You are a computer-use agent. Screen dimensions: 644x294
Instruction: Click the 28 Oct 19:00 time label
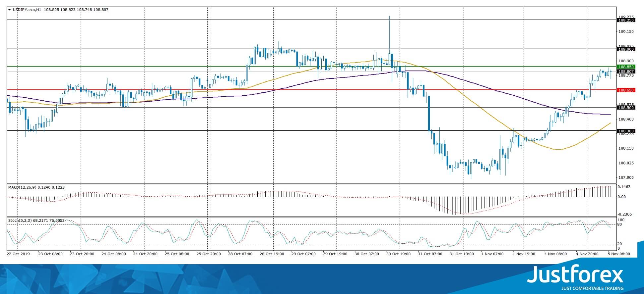click(272, 254)
